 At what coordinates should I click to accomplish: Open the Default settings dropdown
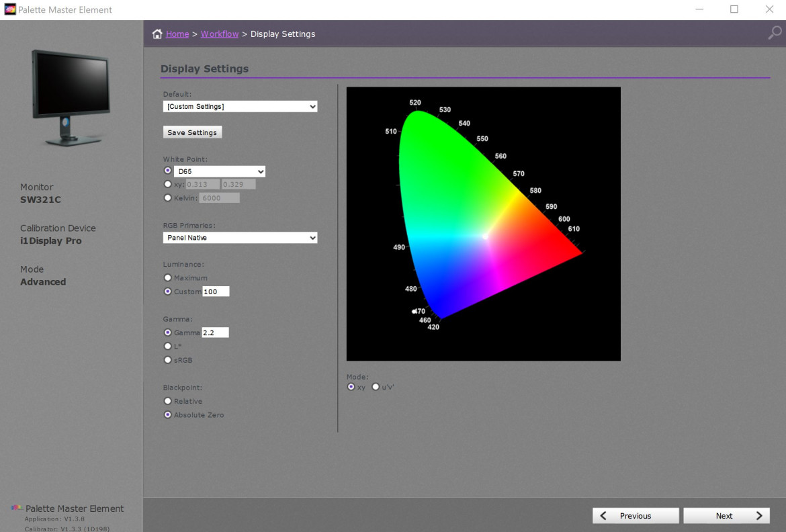point(240,106)
